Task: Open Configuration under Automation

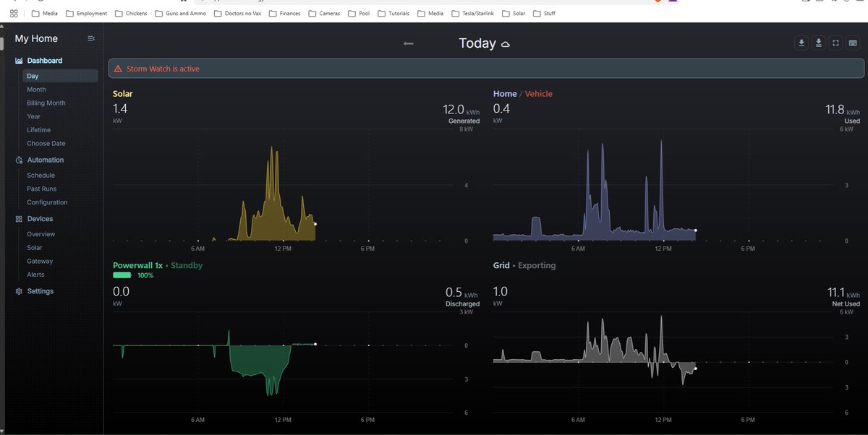Action: [x=47, y=202]
